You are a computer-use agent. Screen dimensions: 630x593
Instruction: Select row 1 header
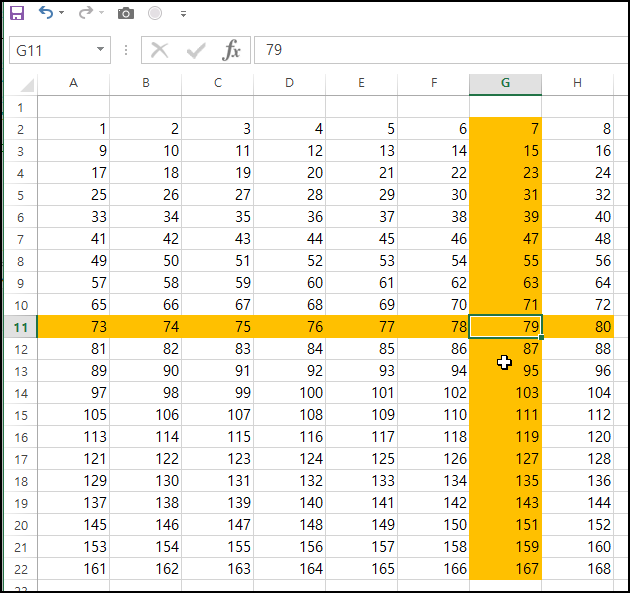(21, 108)
